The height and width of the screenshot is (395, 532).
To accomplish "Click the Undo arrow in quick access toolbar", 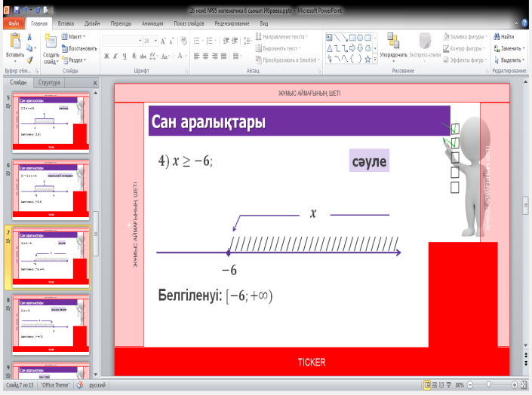I will click(26, 10).
